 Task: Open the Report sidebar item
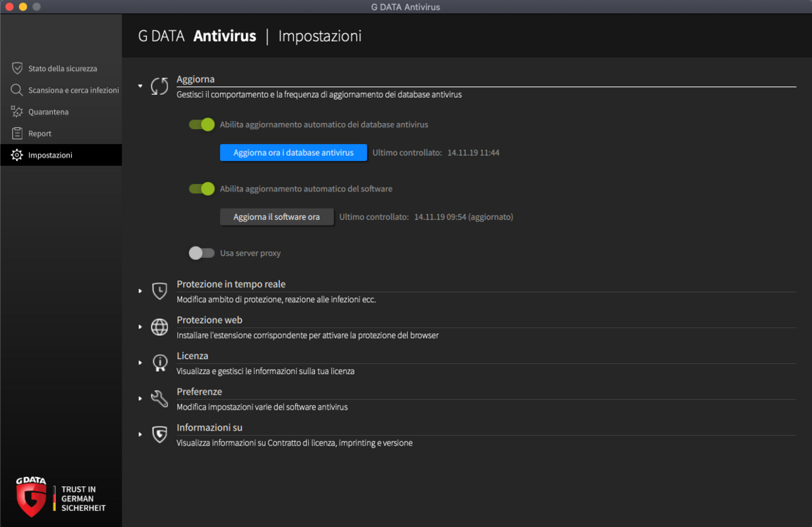pos(61,134)
